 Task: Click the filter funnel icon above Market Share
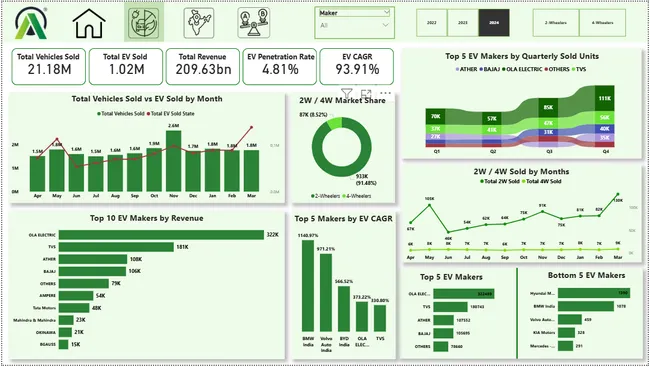[x=347, y=93]
